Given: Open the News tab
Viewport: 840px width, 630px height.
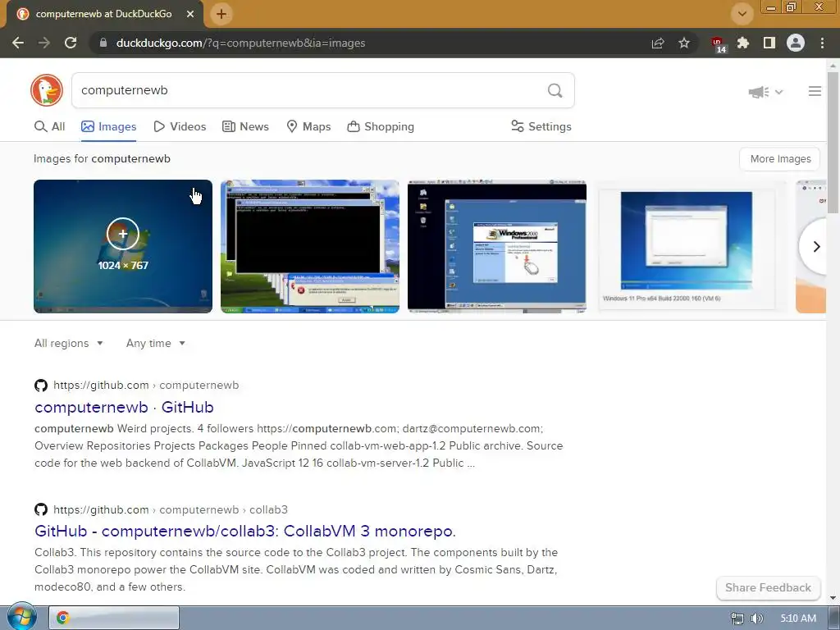Looking at the screenshot, I should click(245, 126).
